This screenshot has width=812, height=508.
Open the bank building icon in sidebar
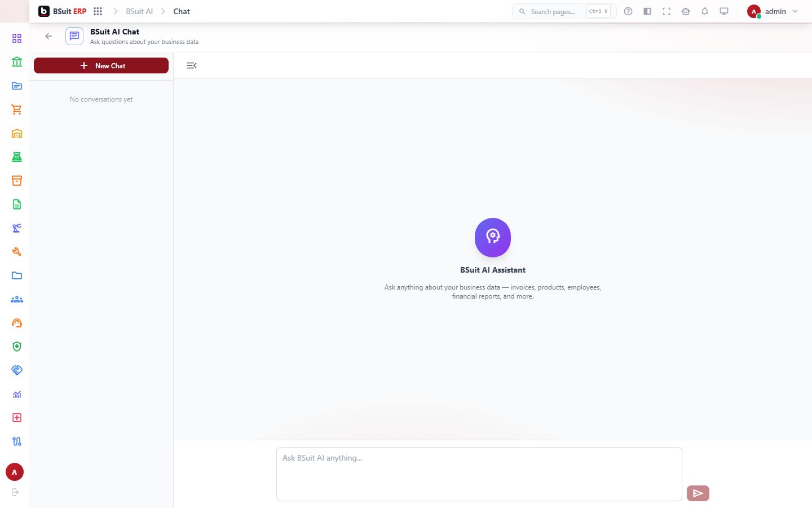pyautogui.click(x=17, y=62)
